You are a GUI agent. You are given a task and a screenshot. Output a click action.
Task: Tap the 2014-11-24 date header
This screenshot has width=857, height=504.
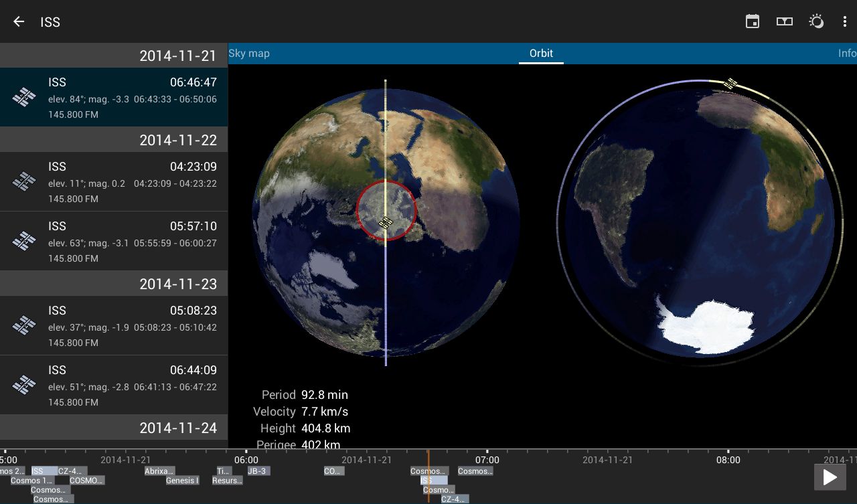[x=114, y=427]
